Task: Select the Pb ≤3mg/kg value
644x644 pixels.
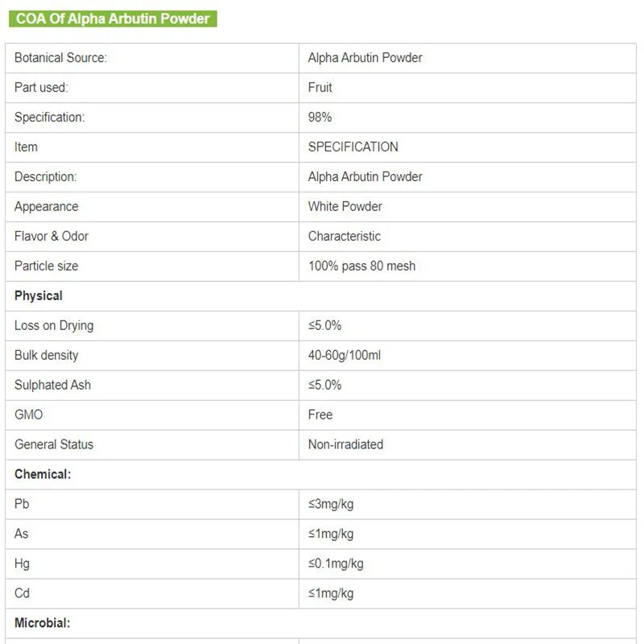Action: [330, 505]
